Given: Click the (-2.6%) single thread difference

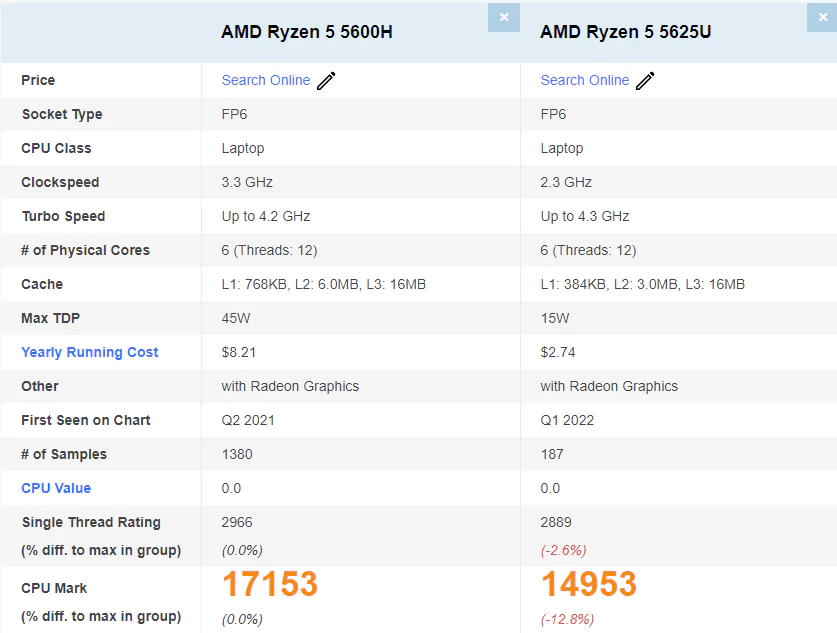Looking at the screenshot, I should (x=563, y=550).
